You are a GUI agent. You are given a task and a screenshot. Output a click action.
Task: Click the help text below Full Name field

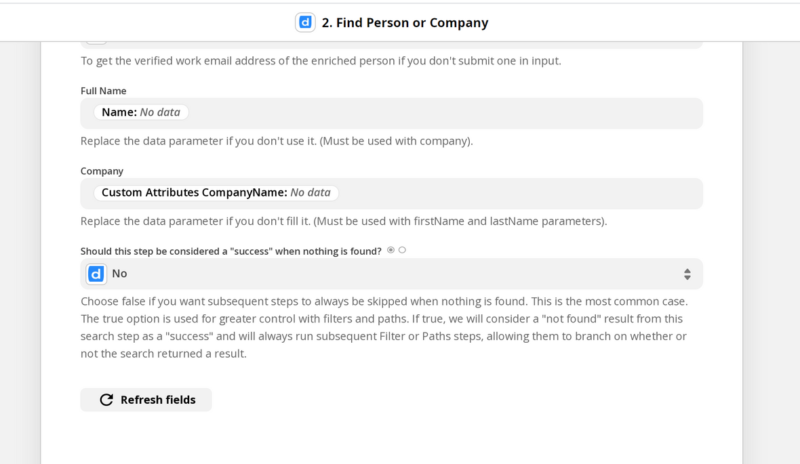point(277,141)
